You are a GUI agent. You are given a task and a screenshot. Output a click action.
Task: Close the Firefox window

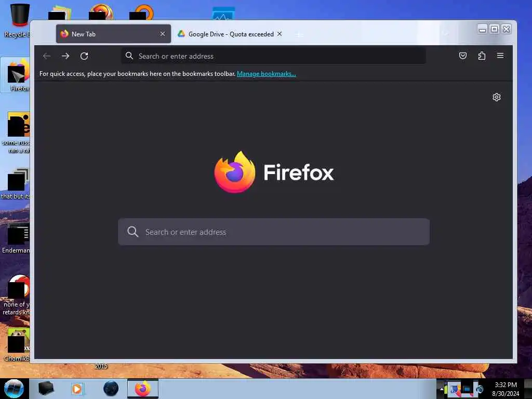pos(506,30)
